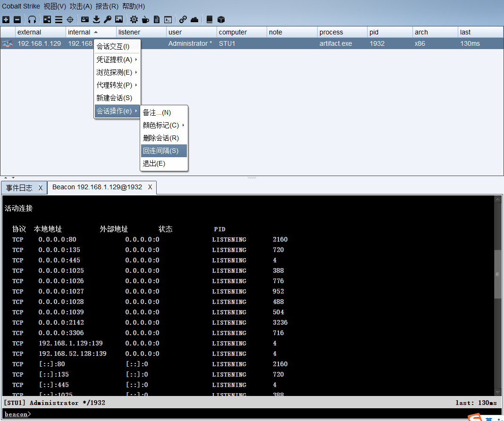Expand the 代理转发(P) submenu
The width and height of the screenshot is (504, 421).
(x=118, y=85)
